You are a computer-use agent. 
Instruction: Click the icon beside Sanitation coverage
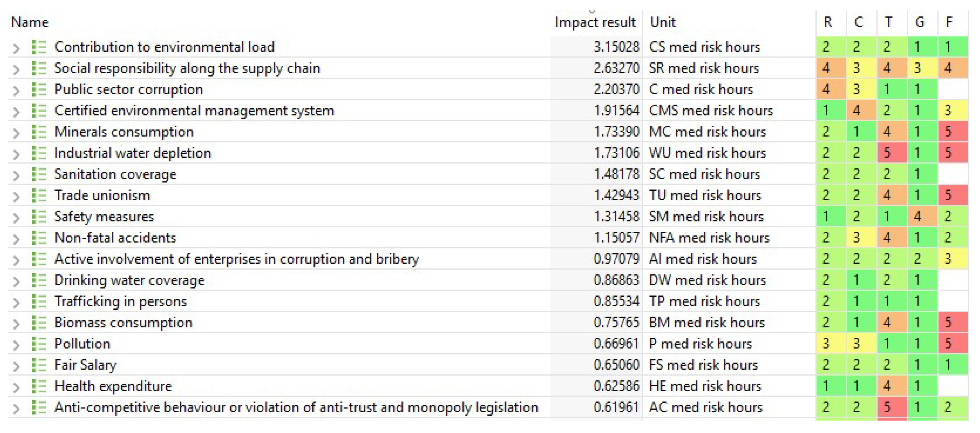[x=39, y=174]
